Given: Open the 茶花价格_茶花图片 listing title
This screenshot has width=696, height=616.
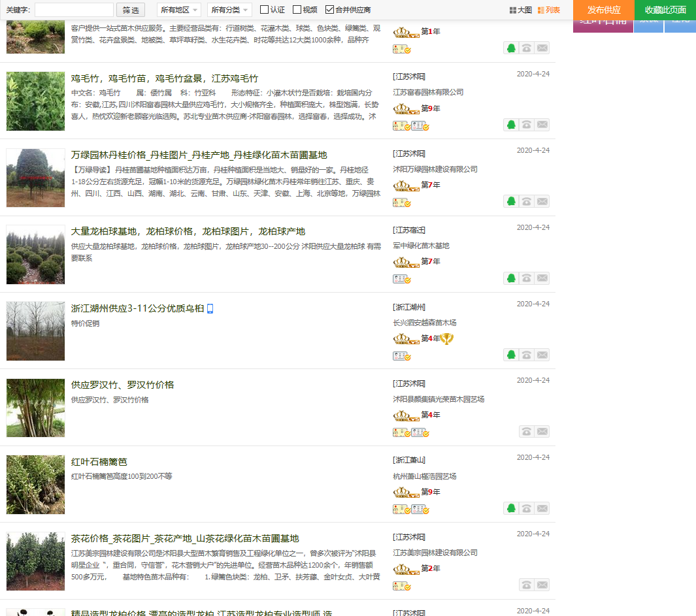Looking at the screenshot, I should point(185,538).
